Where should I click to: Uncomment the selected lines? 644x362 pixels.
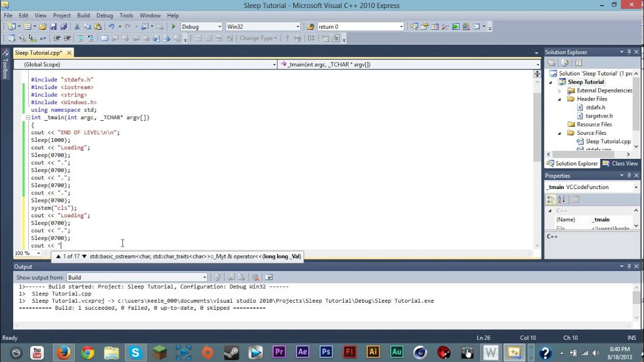[91, 38]
